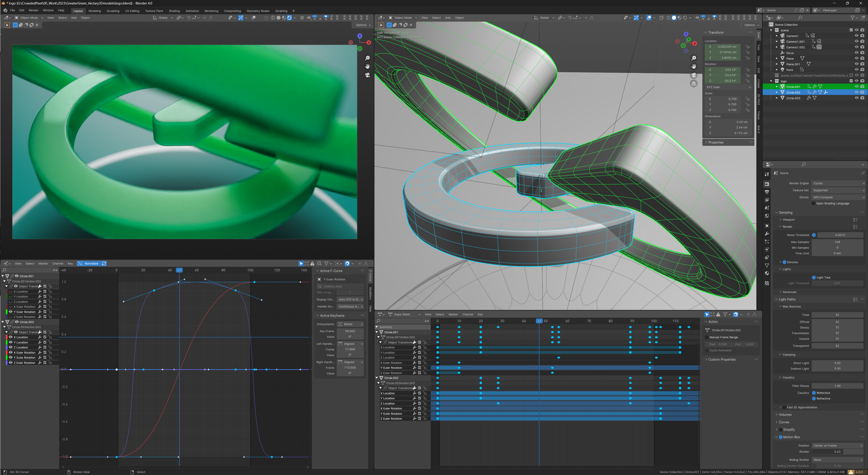Click the pan hand gizmo in camera viewport
Screen dimensions: 868x475
click(367, 66)
